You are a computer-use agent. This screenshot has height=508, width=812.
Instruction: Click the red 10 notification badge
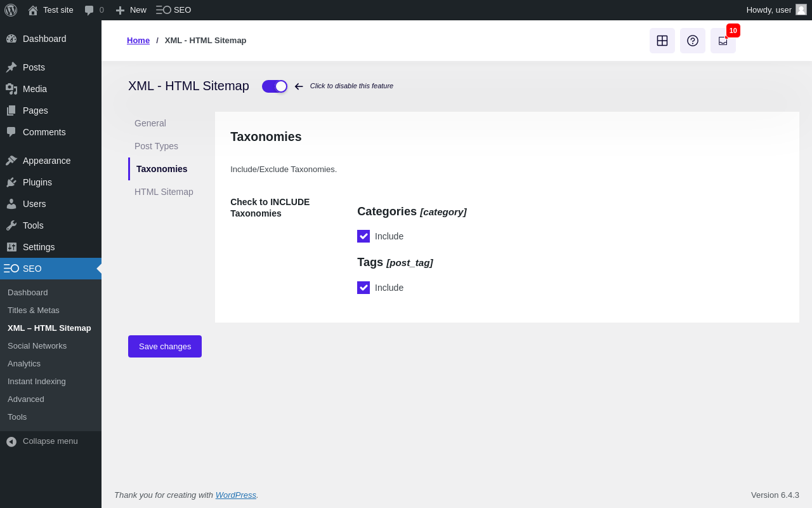(x=733, y=30)
